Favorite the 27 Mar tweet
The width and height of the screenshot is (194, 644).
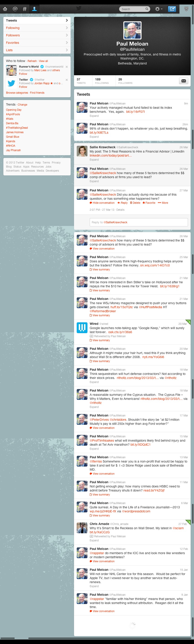[x=149, y=203]
